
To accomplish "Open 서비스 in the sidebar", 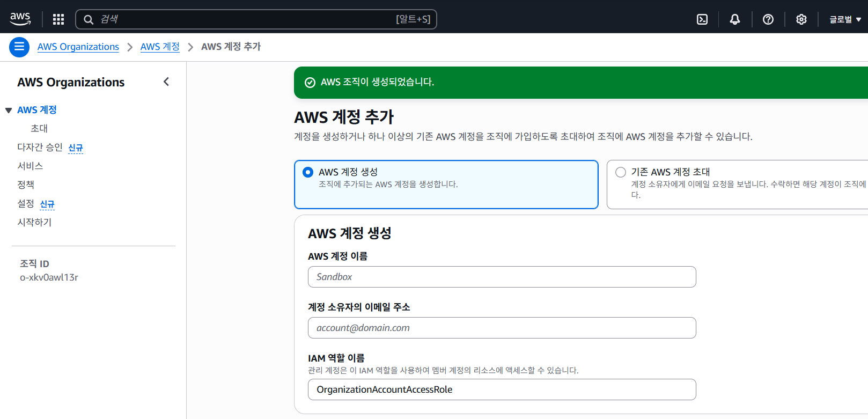I will (x=30, y=166).
